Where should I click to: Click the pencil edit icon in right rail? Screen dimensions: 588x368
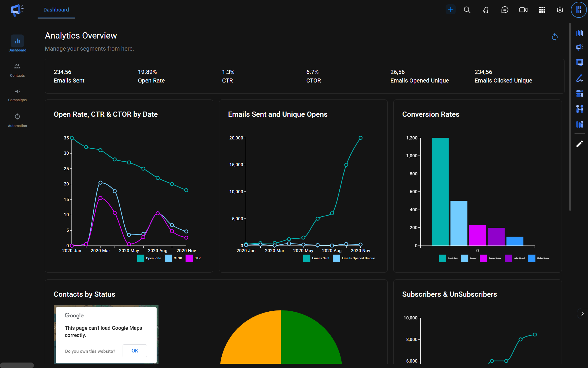[x=580, y=144]
